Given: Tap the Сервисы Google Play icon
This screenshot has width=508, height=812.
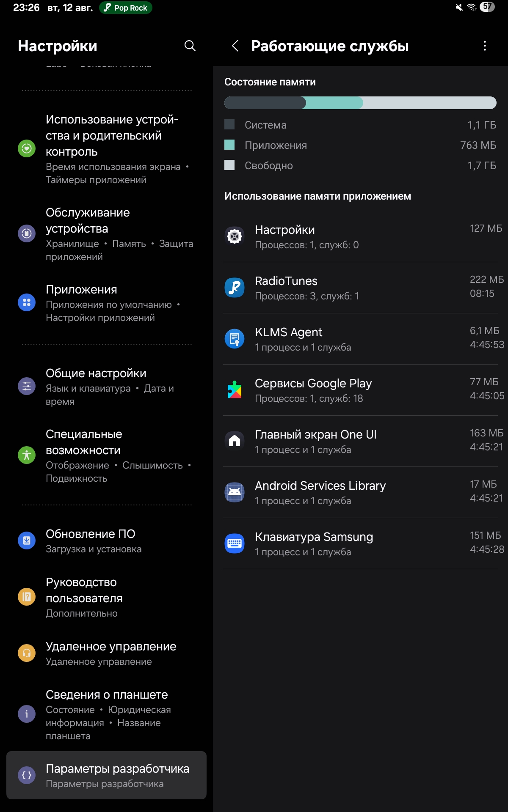Looking at the screenshot, I should [x=235, y=390].
